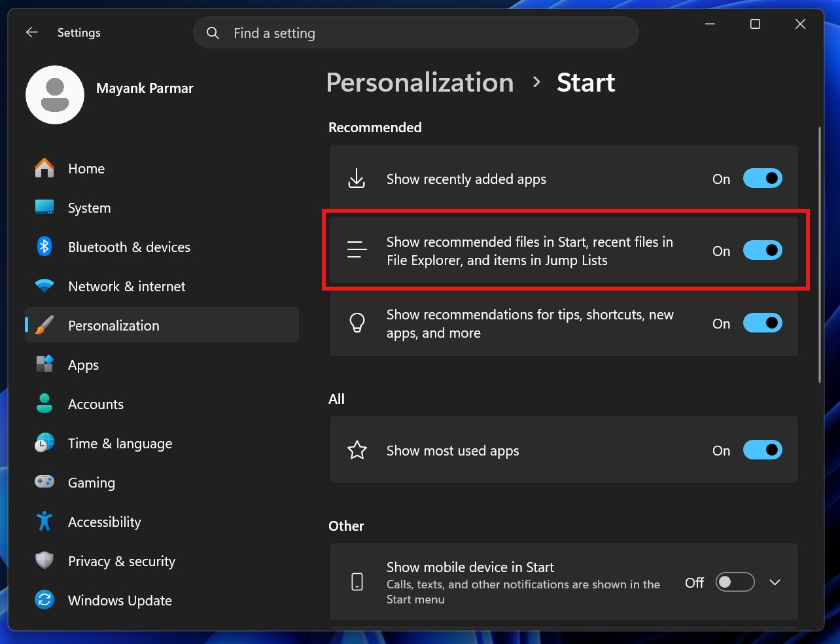The image size is (840, 644).
Task: Select Apps in the sidebar
Action: click(x=162, y=365)
